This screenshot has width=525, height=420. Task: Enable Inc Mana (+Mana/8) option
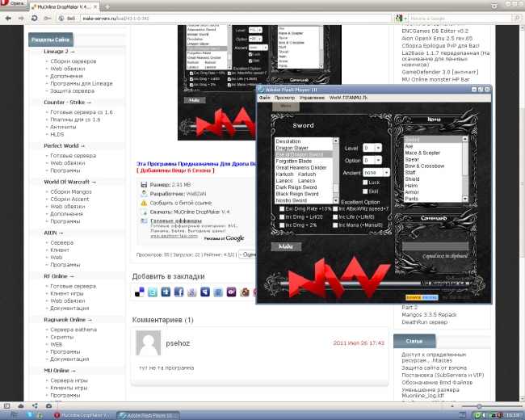pos(335,225)
